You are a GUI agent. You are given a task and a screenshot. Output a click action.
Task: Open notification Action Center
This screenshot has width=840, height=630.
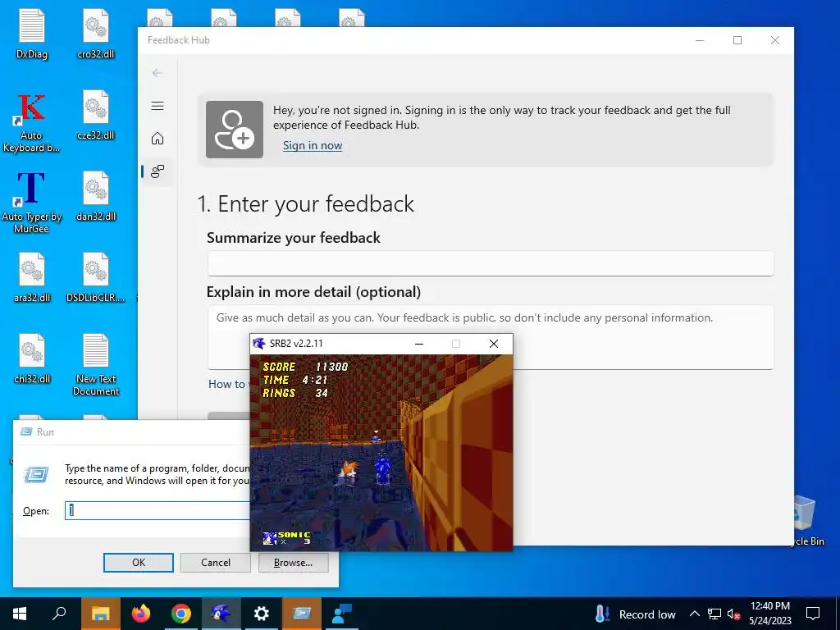coord(813,614)
